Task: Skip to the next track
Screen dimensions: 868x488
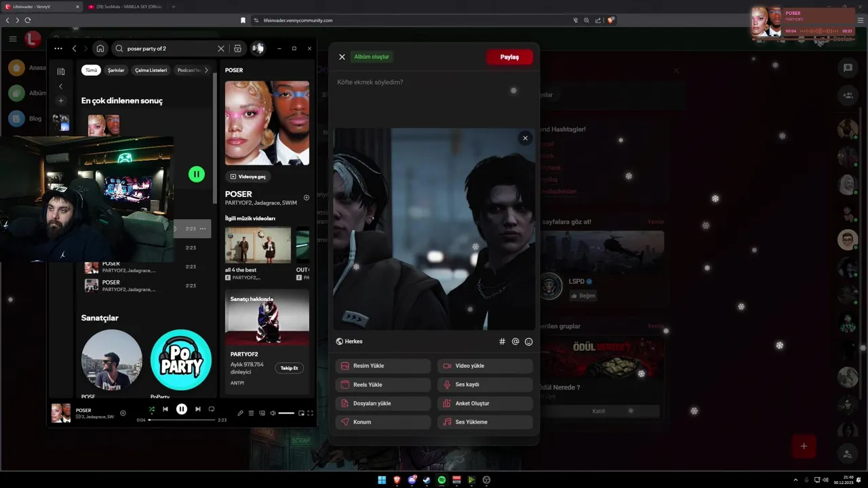Action: 197,409
